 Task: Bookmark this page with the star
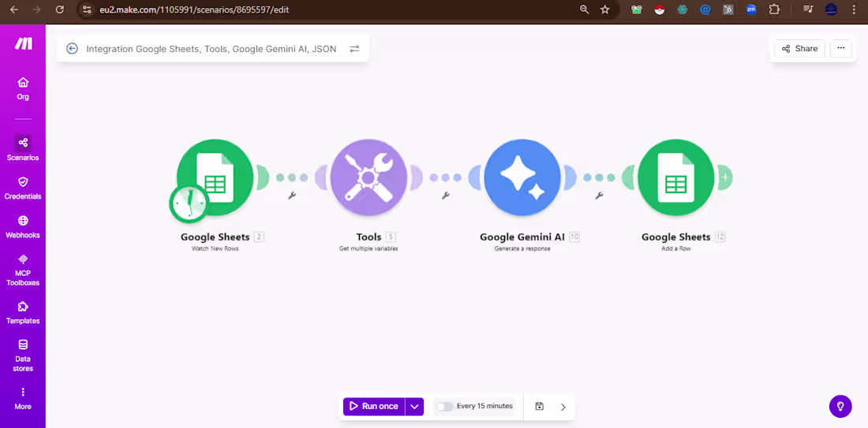[x=605, y=9]
